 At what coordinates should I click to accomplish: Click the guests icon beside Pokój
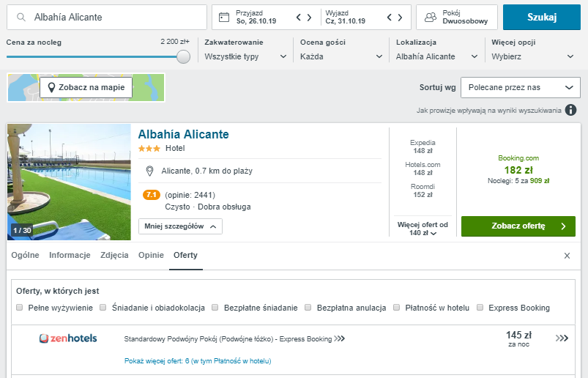click(x=431, y=18)
